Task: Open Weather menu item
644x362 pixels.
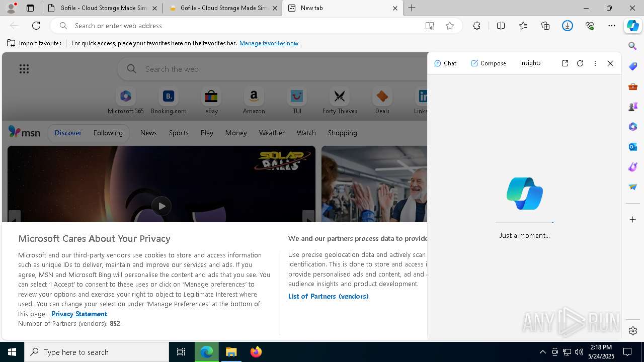Action: click(272, 133)
